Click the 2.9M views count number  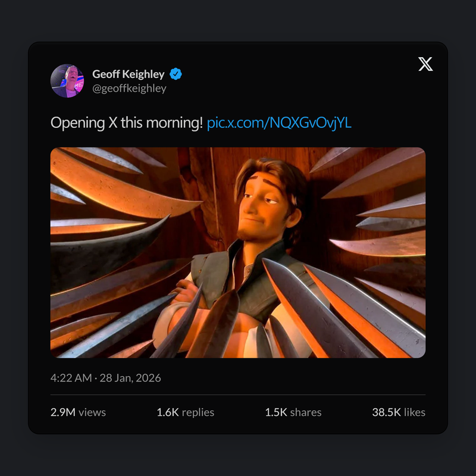pyautogui.click(x=64, y=412)
